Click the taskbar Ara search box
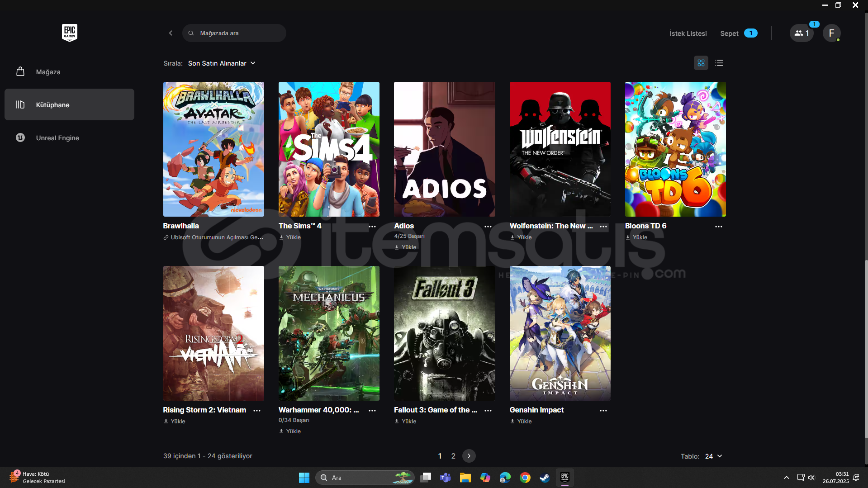Viewport: 868px width, 488px height. tap(365, 478)
